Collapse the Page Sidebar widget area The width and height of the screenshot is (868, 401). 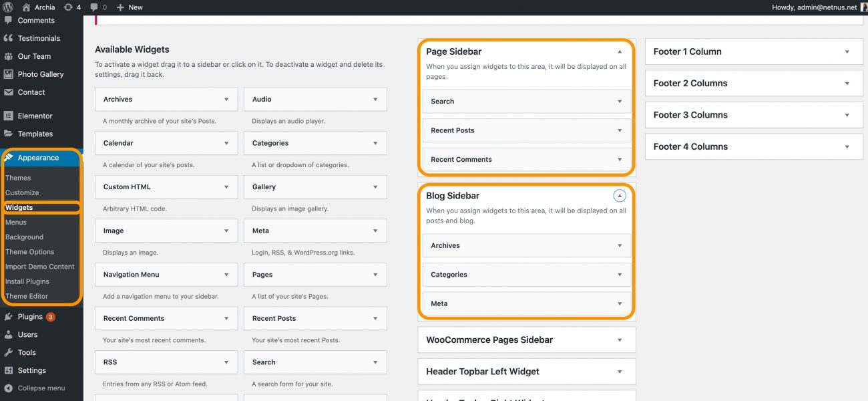pyautogui.click(x=619, y=51)
